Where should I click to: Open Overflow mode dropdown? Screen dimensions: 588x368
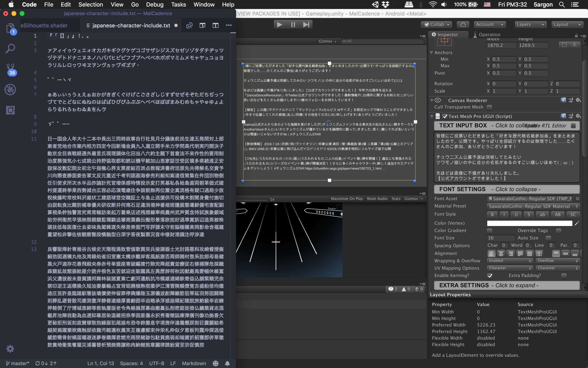558,261
